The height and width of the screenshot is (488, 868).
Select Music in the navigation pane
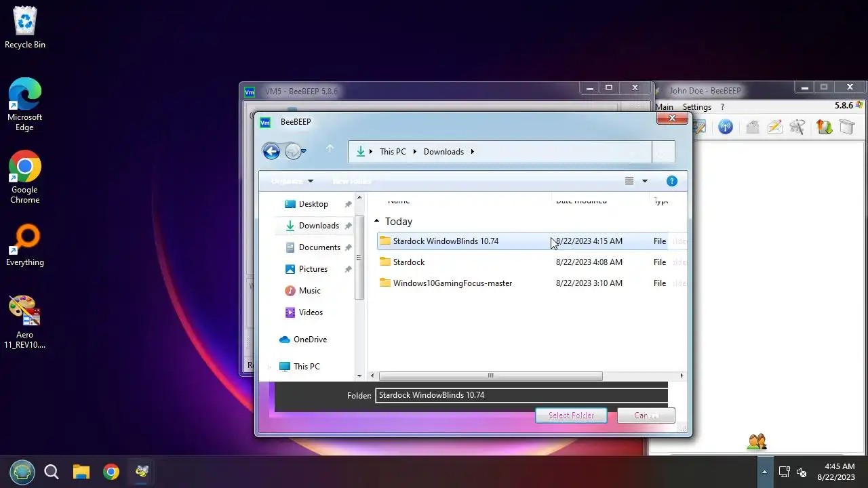pos(309,291)
